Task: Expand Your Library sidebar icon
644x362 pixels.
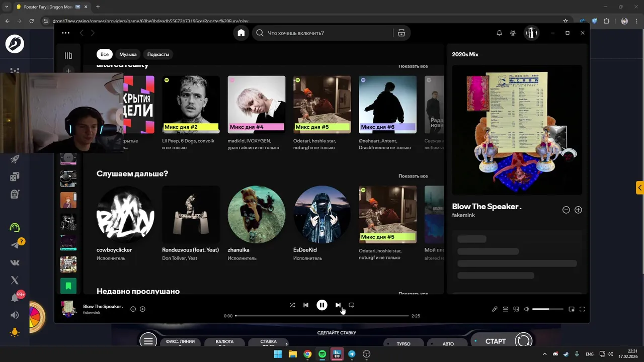Action: 68,56
